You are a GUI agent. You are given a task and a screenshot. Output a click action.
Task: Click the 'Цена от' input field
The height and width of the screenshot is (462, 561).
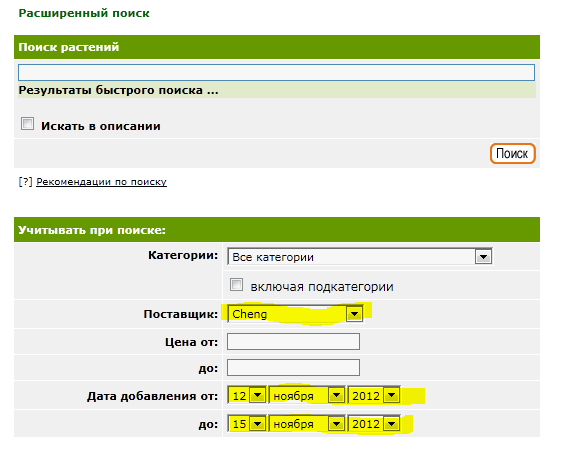click(x=293, y=342)
